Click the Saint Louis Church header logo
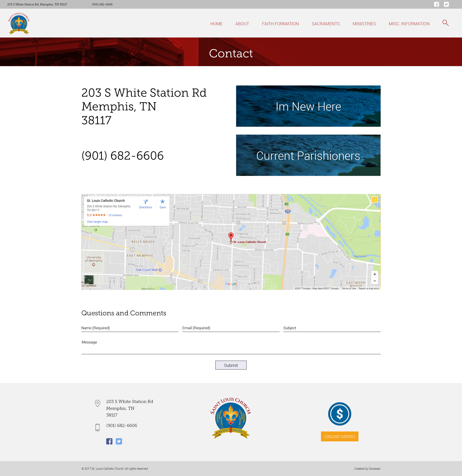This screenshot has height=476, width=462. (x=19, y=24)
